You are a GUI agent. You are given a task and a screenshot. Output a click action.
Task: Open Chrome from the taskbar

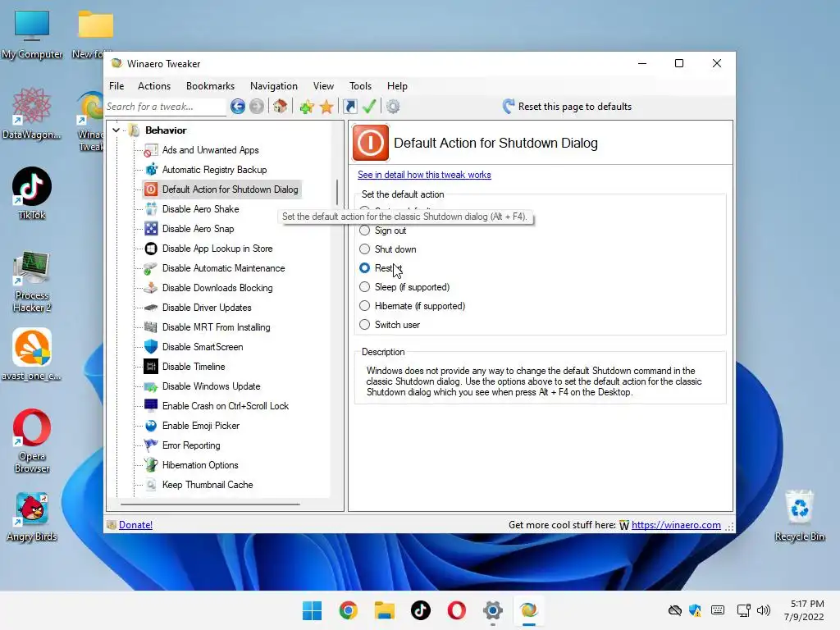tap(348, 610)
